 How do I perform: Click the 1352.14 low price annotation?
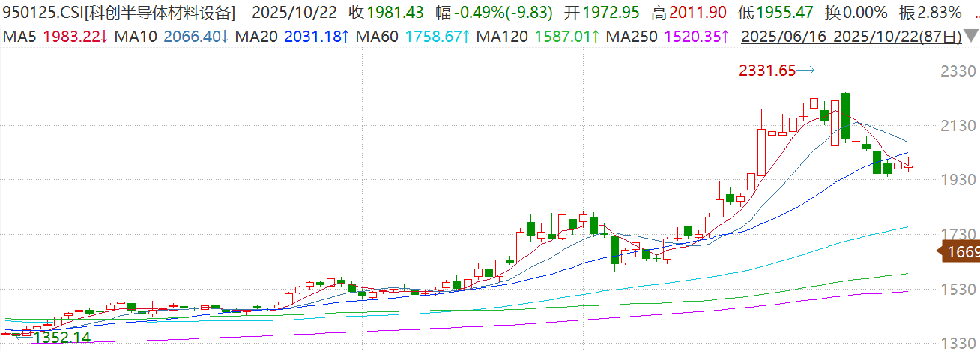coord(62,337)
